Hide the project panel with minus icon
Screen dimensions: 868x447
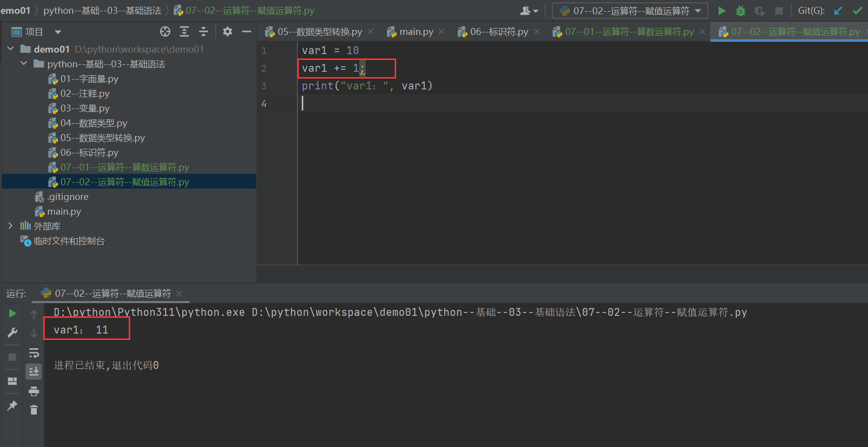coord(247,32)
